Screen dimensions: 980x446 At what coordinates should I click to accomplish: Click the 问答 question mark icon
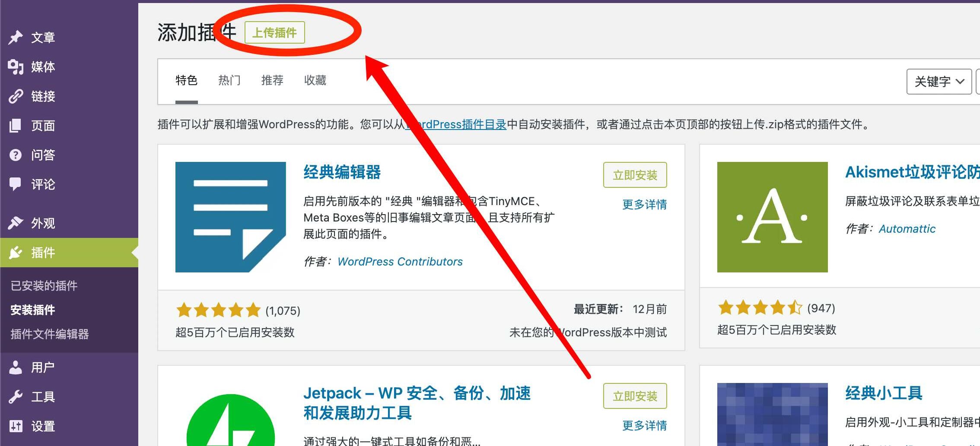coord(16,155)
